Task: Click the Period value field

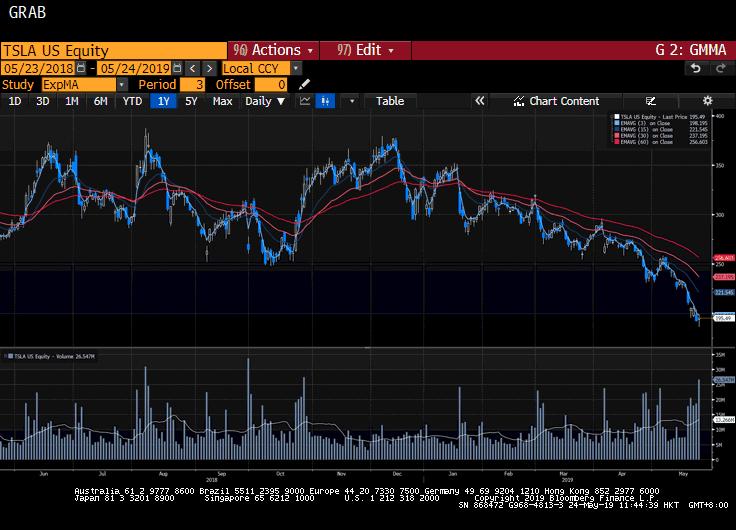Action: (x=192, y=84)
